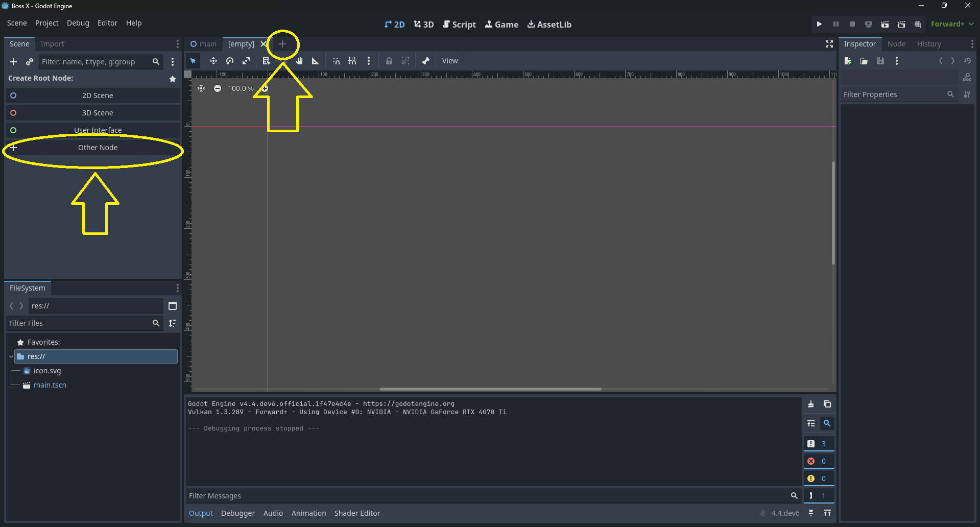Switch to the History tab
This screenshot has height=527, width=980.
(x=929, y=44)
